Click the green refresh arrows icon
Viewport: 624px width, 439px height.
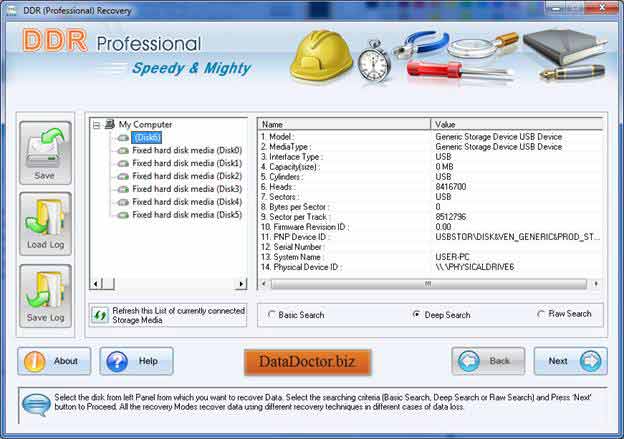pyautogui.click(x=100, y=315)
